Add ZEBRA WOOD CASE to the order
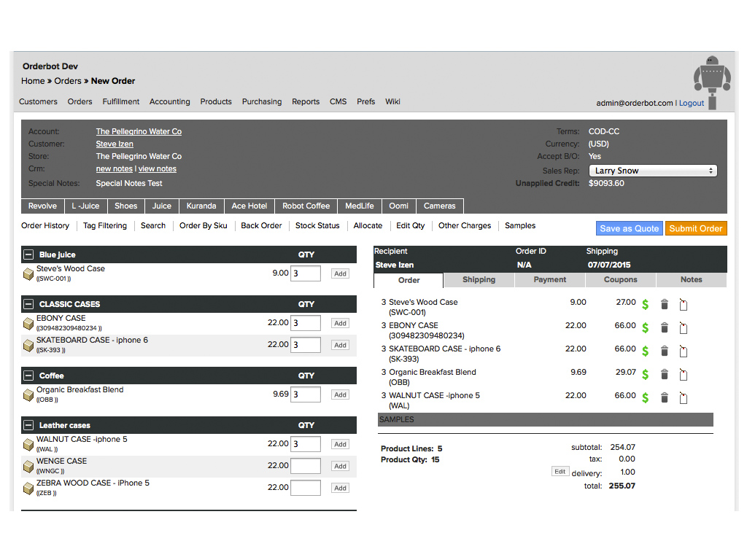The height and width of the screenshot is (560, 747). (x=340, y=488)
